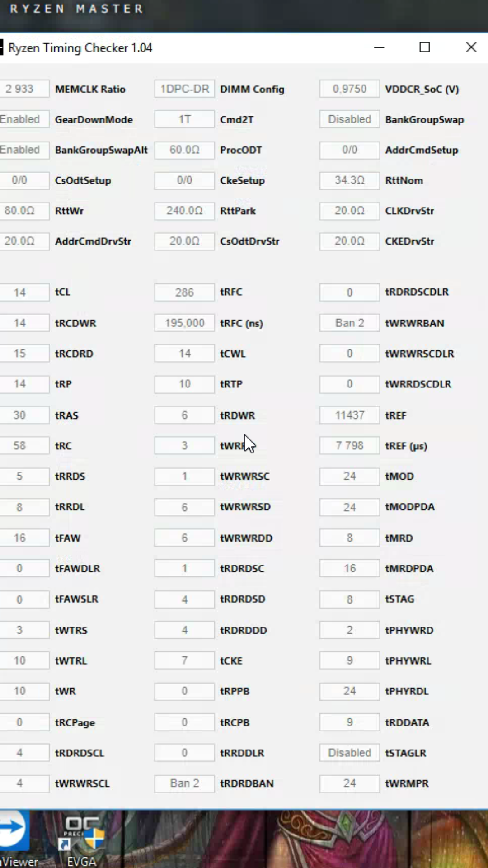Select the tCKE value field
Image resolution: width=488 pixels, height=868 pixels.
pyautogui.click(x=184, y=660)
